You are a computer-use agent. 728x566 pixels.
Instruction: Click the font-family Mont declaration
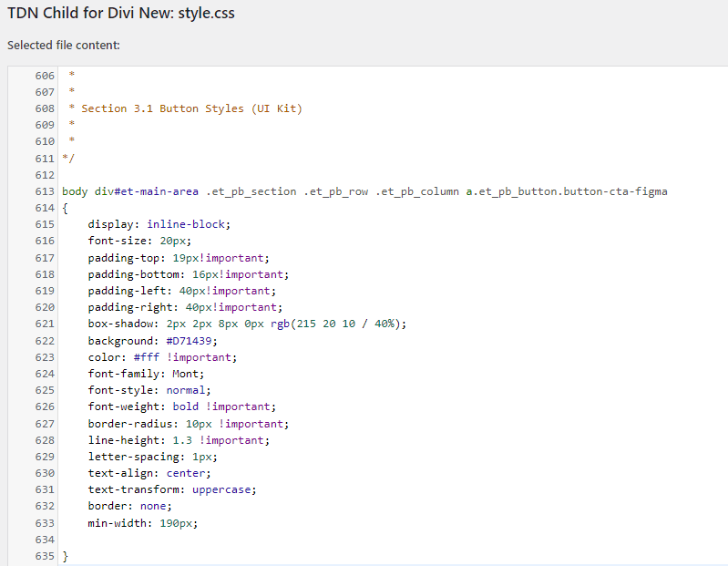point(146,374)
